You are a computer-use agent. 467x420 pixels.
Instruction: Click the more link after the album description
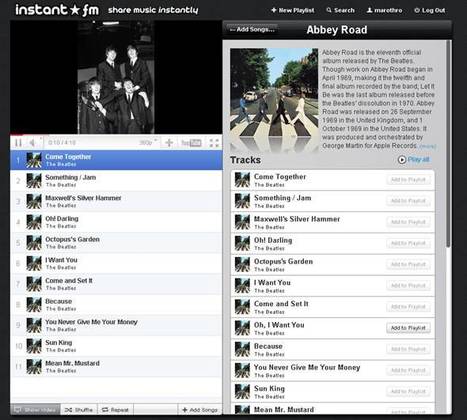(428, 146)
